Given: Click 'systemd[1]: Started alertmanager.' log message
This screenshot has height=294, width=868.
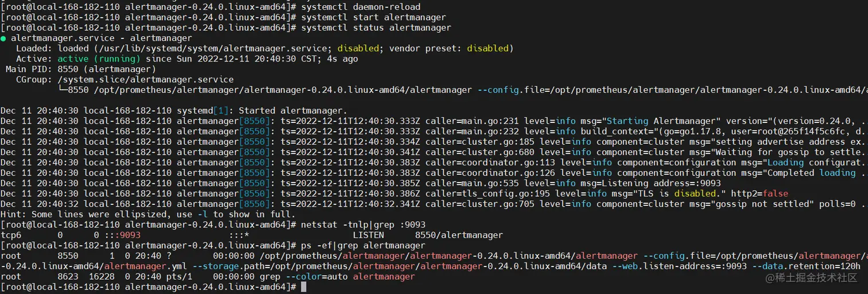Looking at the screenshot, I should 262,110.
